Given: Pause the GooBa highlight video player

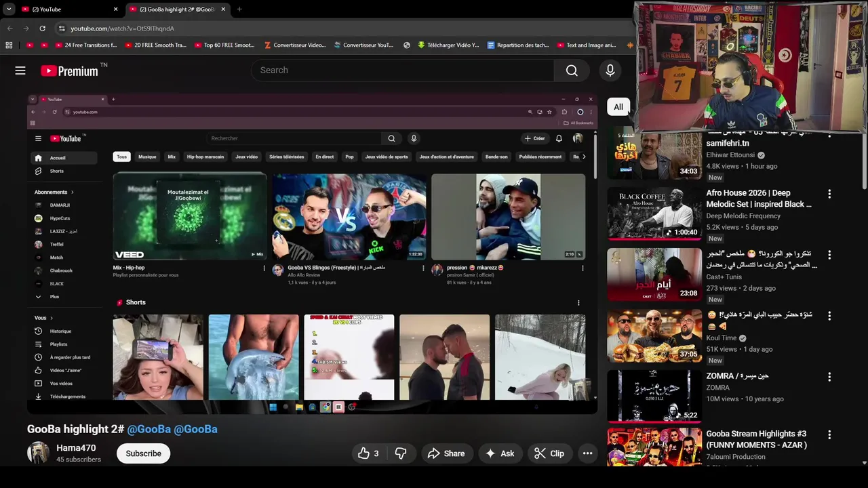Looking at the screenshot, I should click(312, 253).
